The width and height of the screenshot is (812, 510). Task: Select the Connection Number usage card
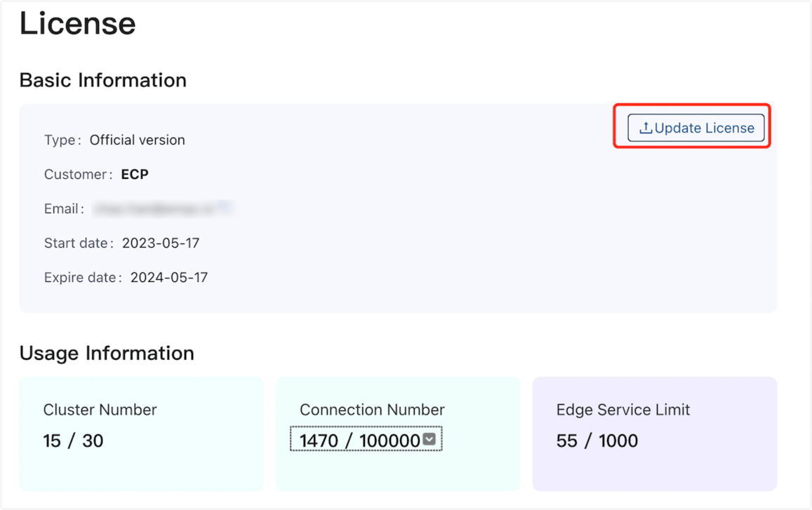click(398, 434)
